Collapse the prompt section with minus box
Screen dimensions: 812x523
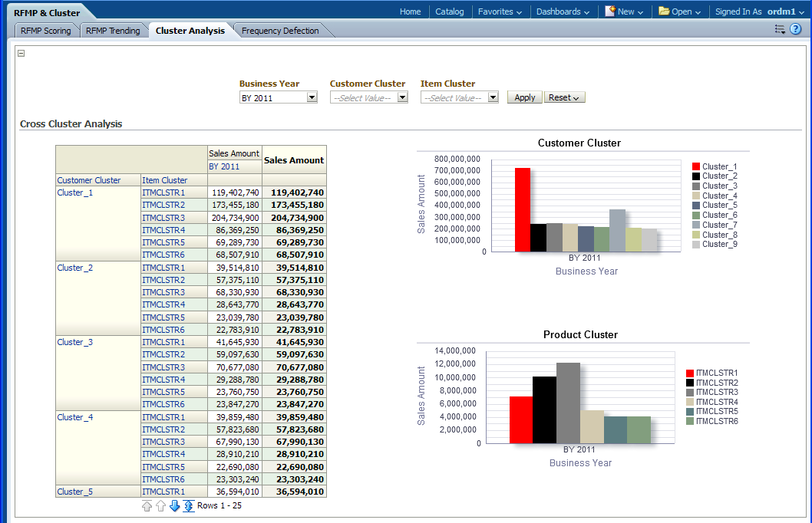[x=21, y=53]
